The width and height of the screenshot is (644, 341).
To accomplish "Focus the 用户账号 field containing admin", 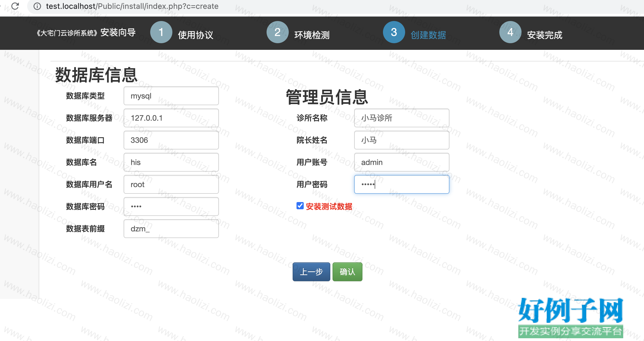I will click(x=402, y=162).
